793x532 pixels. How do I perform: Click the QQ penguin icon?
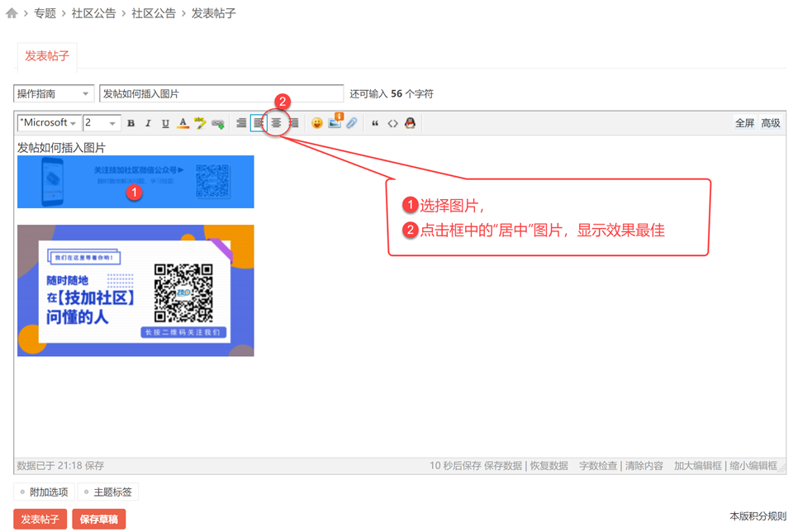[x=411, y=123]
